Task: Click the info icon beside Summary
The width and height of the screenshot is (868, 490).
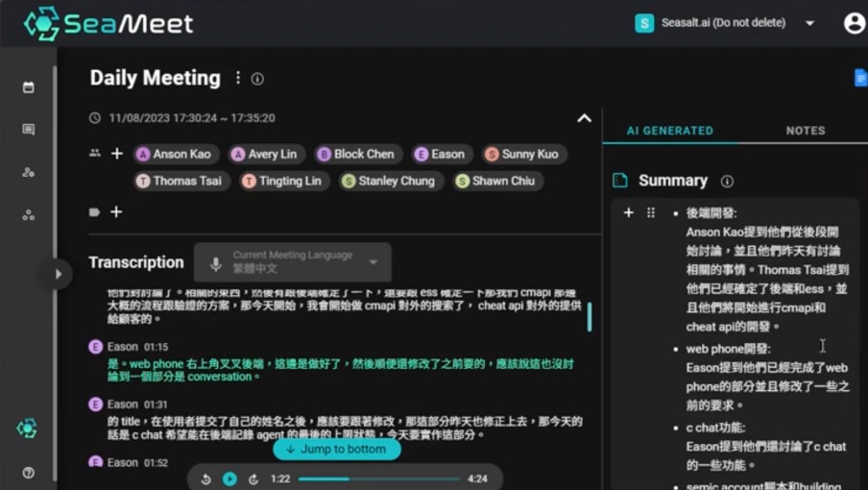Action: 727,181
